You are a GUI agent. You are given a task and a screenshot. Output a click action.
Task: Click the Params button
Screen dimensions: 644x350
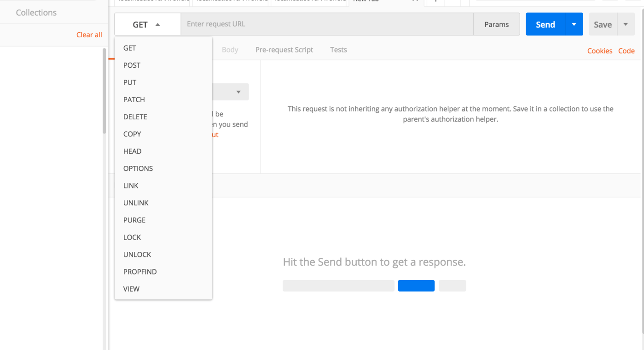click(496, 24)
